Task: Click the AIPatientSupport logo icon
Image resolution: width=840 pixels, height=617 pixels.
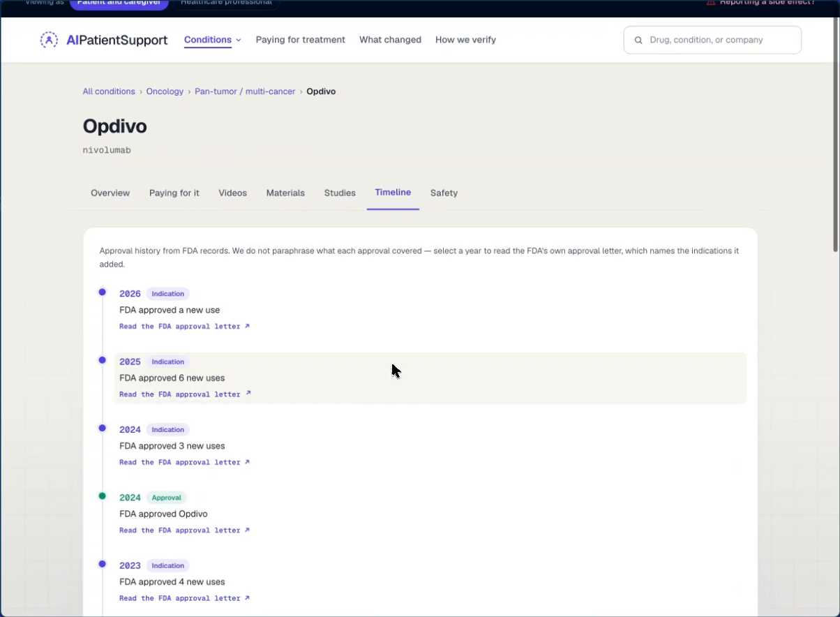Action: [49, 40]
